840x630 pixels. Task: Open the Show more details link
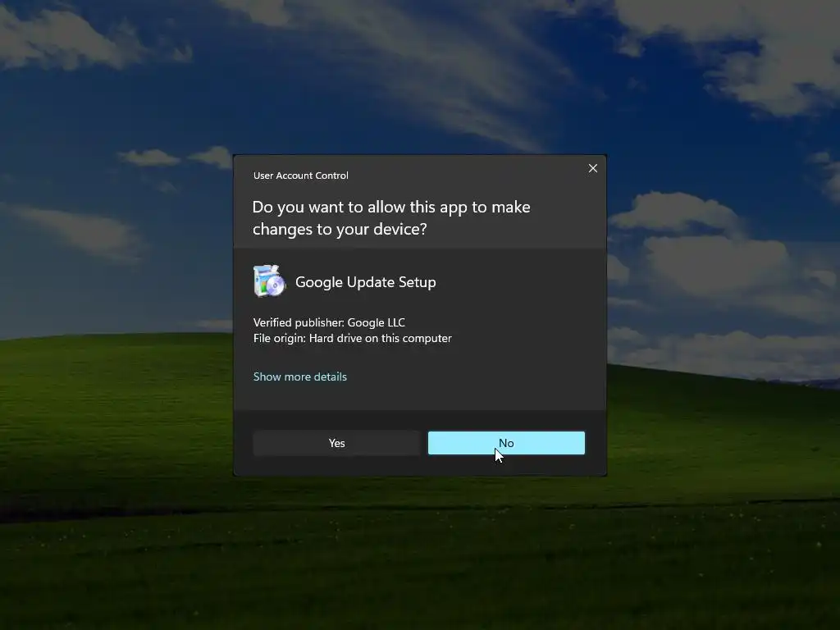(300, 377)
